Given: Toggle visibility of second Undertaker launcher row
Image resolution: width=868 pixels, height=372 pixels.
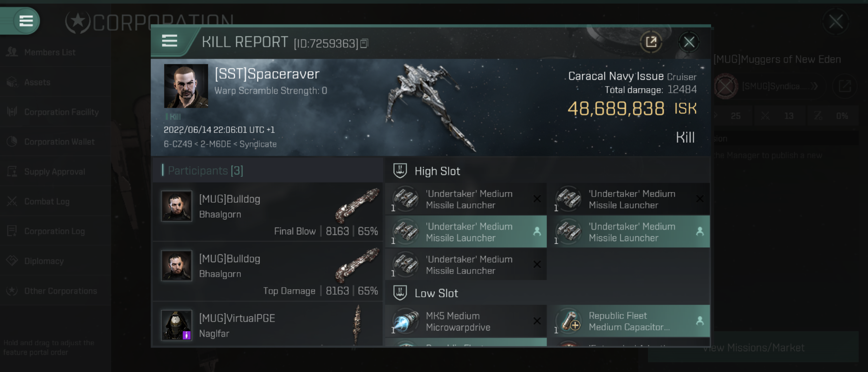Looking at the screenshot, I should click(536, 232).
